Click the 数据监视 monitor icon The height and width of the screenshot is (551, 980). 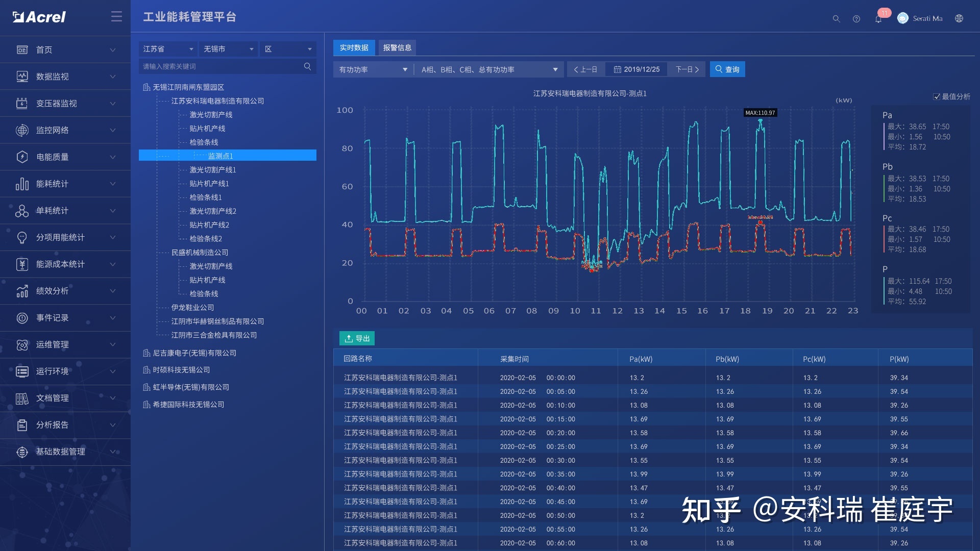pyautogui.click(x=22, y=77)
